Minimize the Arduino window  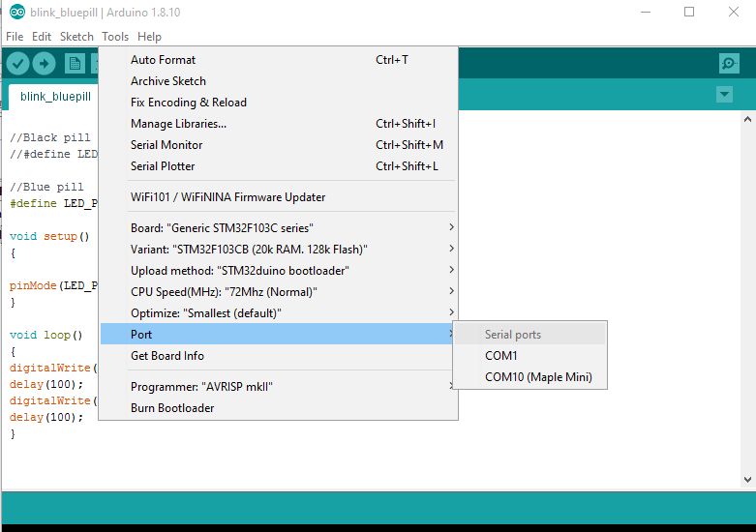point(646,12)
